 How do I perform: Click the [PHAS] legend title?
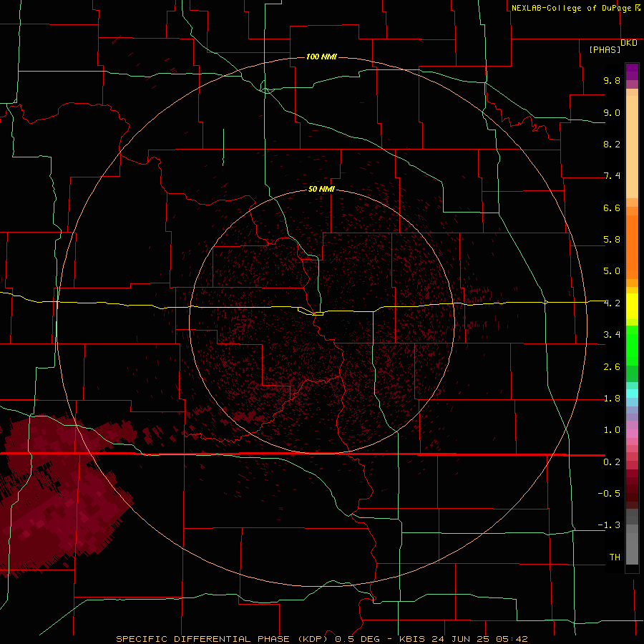click(x=605, y=50)
